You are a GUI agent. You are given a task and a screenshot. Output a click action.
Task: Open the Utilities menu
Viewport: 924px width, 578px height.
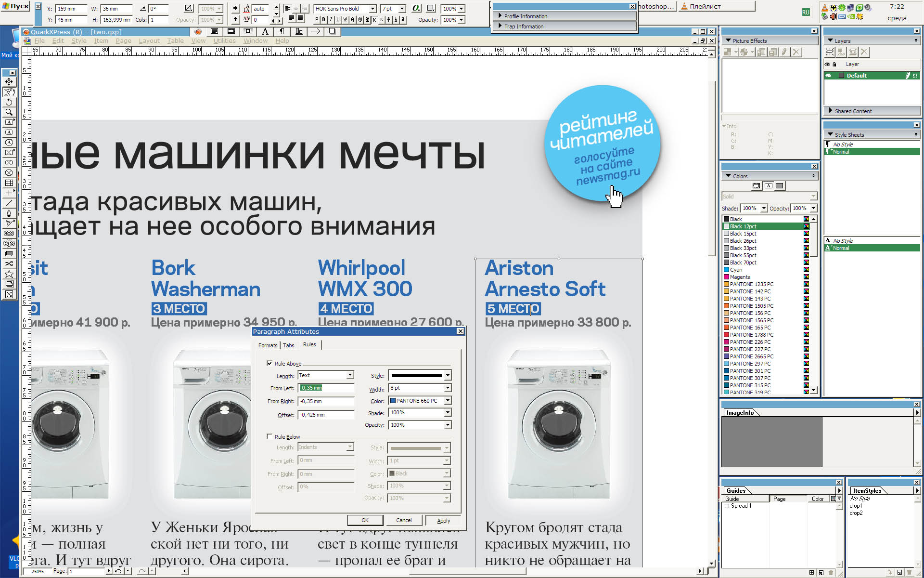tap(224, 41)
